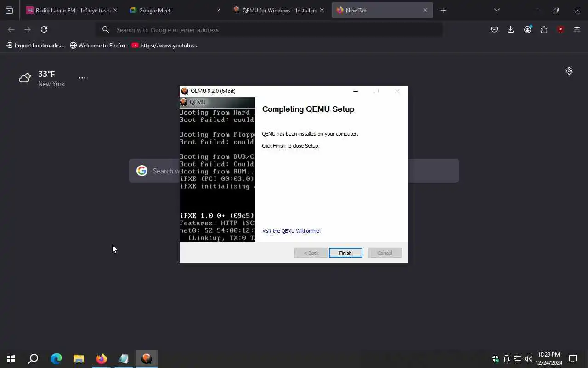The height and width of the screenshot is (368, 588).
Task: Click the QEMU icon in installer title bar
Action: 185,91
